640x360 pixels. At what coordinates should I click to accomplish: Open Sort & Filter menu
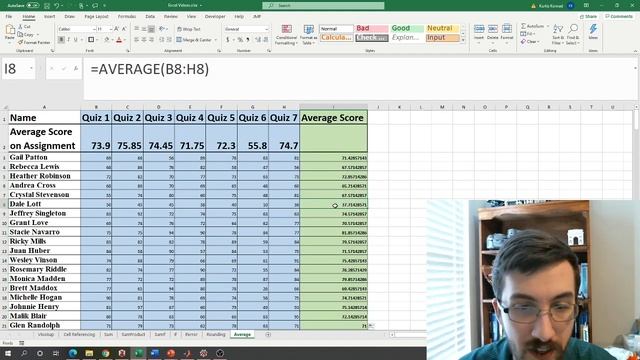click(558, 34)
